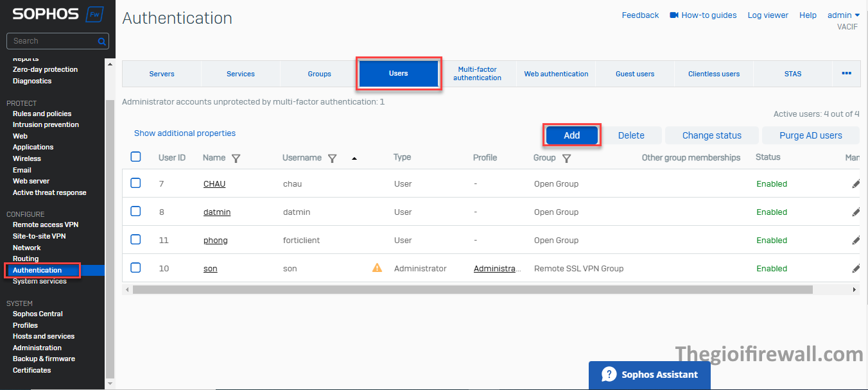Click the Username sort arrow
868x390 pixels.
354,158
